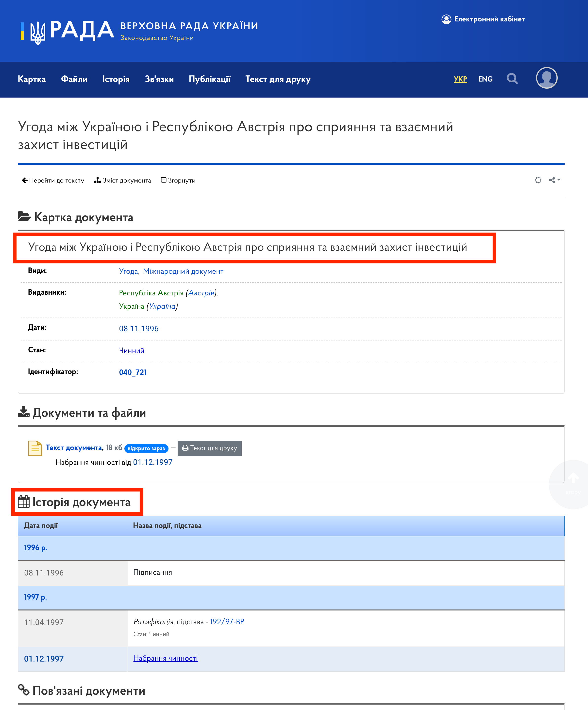This screenshot has width=588, height=710.
Task: Collapse sections with Згорнути
Action: 178,181
